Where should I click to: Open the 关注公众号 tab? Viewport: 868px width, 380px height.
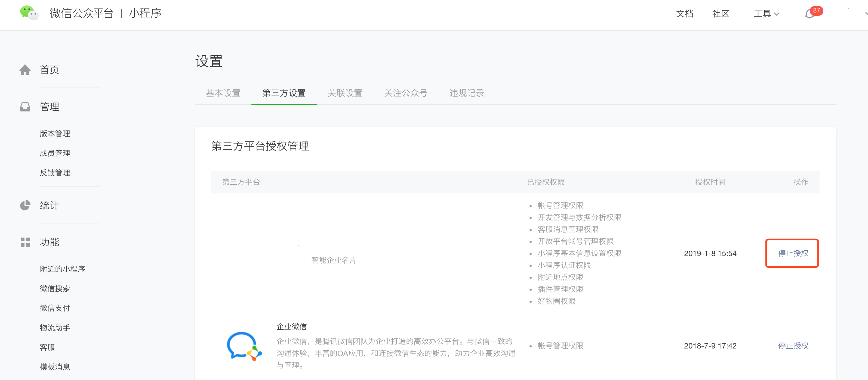pos(406,93)
